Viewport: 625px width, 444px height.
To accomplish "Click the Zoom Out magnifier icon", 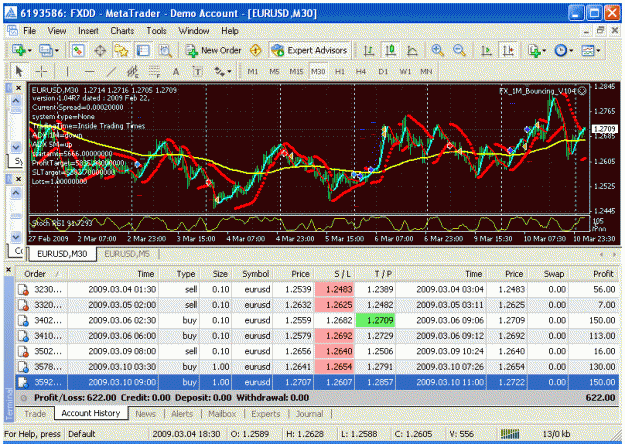I will (460, 51).
